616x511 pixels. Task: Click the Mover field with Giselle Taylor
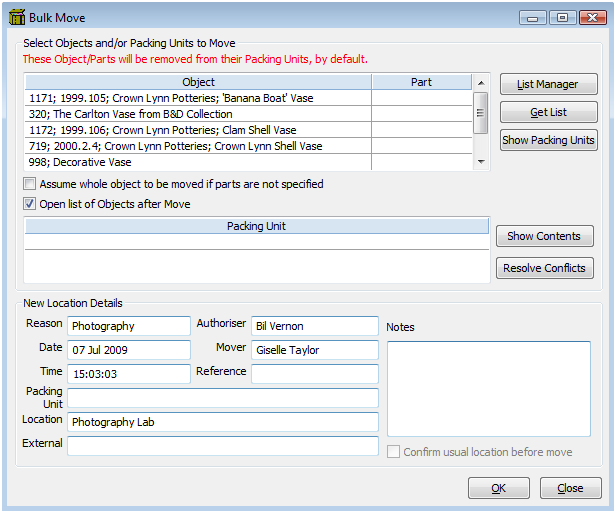(315, 350)
